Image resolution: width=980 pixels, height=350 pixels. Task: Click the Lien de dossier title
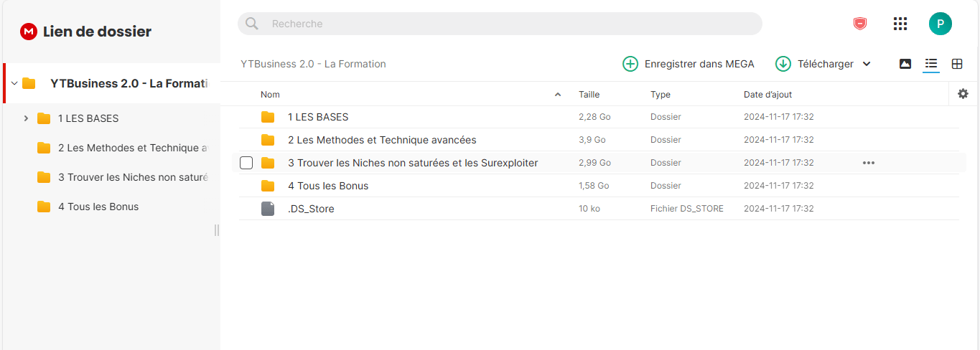click(x=97, y=32)
